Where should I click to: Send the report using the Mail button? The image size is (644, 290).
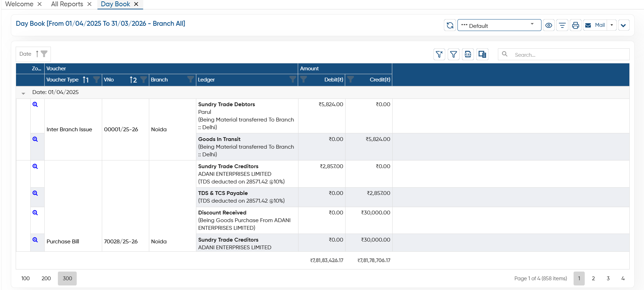595,25
